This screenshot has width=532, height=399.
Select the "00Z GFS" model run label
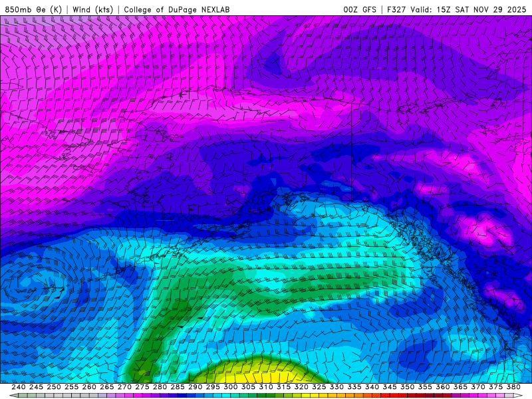click(x=360, y=9)
